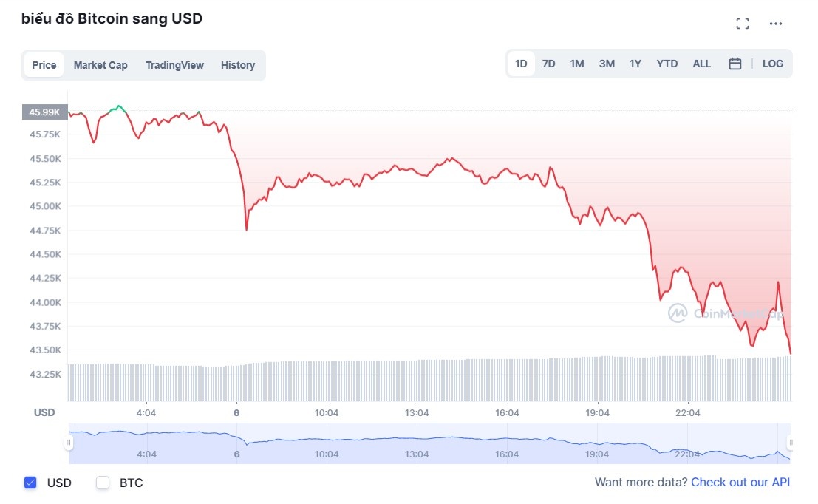Open the chart options ellipsis menu

[776, 23]
